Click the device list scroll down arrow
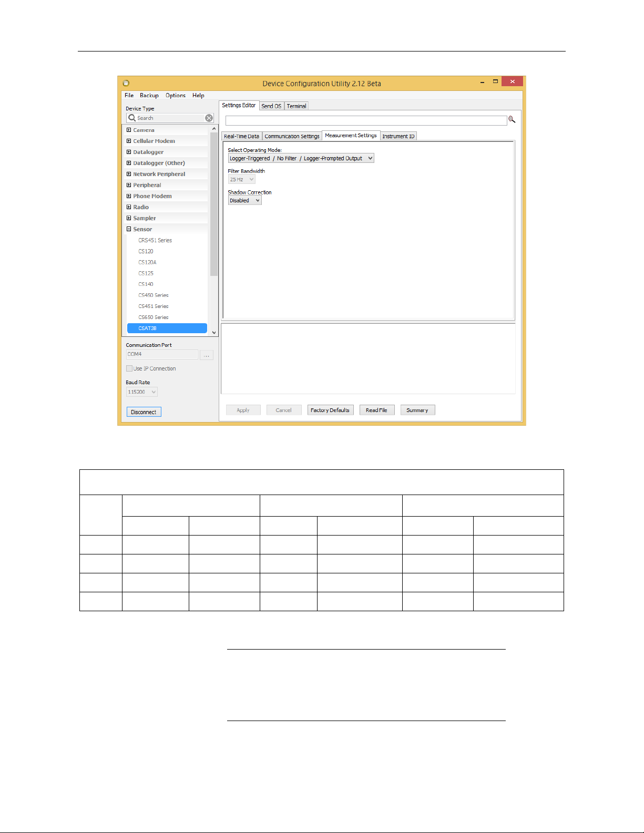The width and height of the screenshot is (644, 833). 214,332
